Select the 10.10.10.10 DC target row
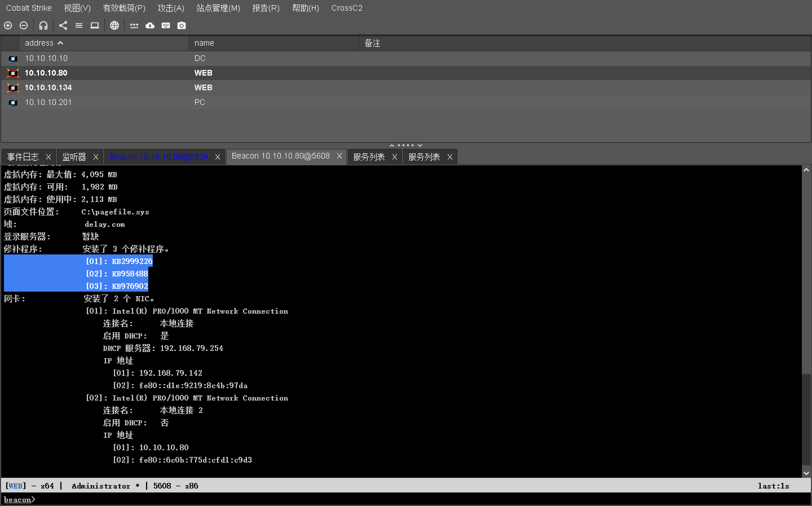The image size is (812, 506). [46, 58]
